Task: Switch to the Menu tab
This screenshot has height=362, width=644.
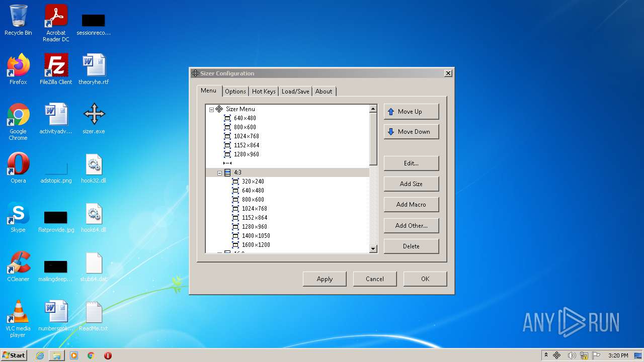Action: point(208,90)
